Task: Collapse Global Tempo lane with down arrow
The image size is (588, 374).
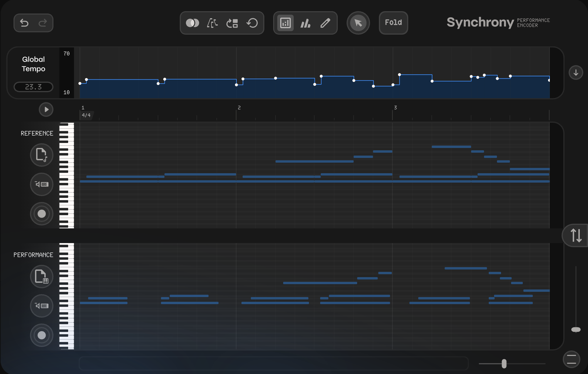Action: coord(576,73)
